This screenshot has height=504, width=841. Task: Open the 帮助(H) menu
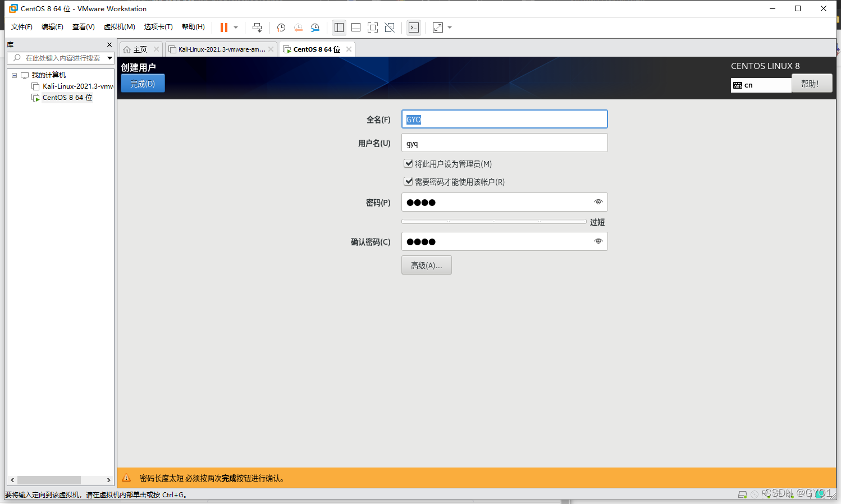pos(194,27)
